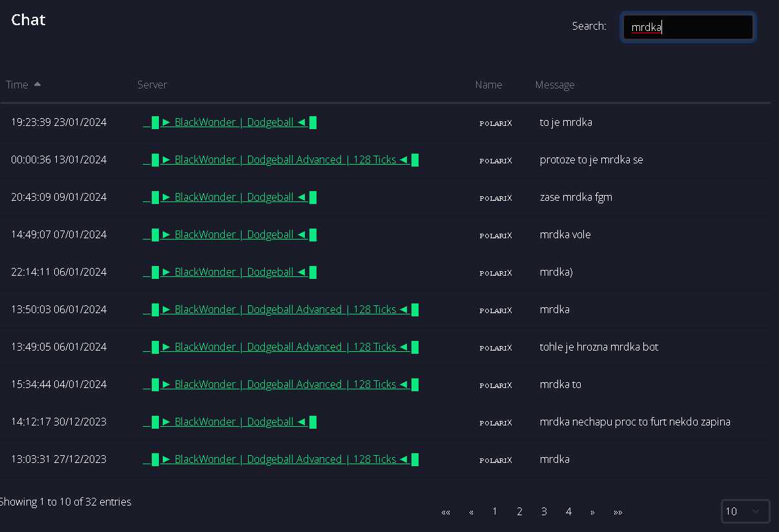Go to page 2 of the results
This screenshot has width=779, height=532.
point(519,511)
